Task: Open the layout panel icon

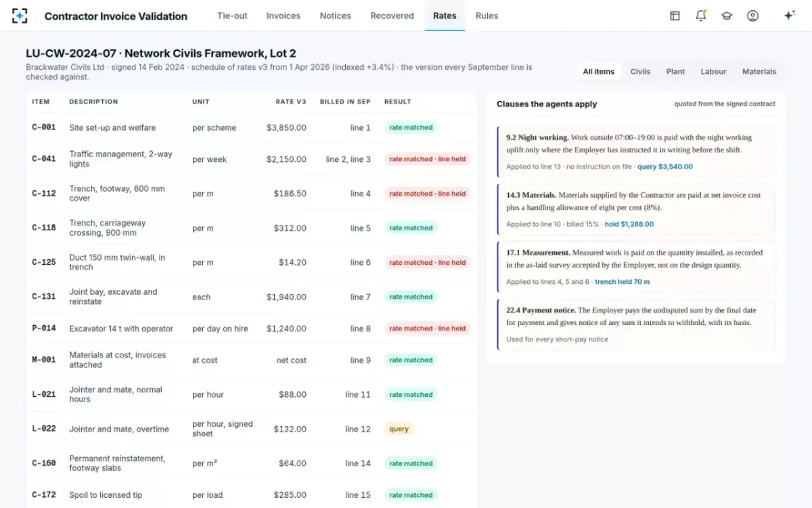Action: tap(675, 16)
